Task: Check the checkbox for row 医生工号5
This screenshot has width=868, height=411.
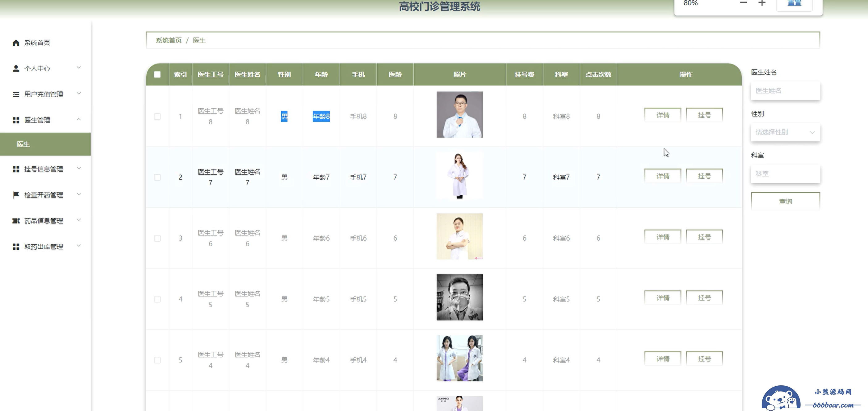Action: click(x=157, y=299)
